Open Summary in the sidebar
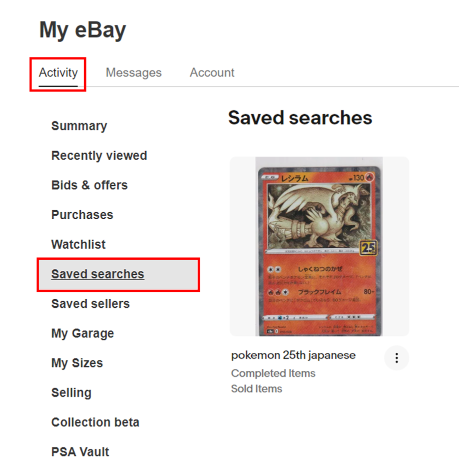 (x=79, y=126)
